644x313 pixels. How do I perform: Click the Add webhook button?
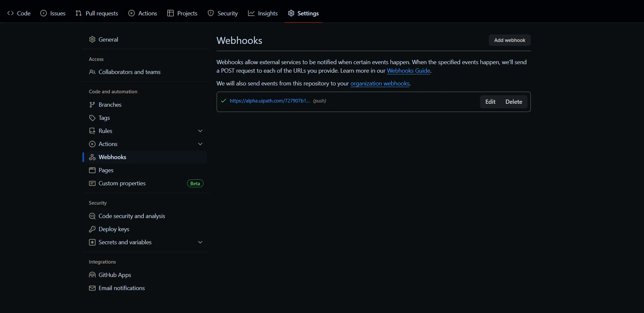(x=510, y=40)
